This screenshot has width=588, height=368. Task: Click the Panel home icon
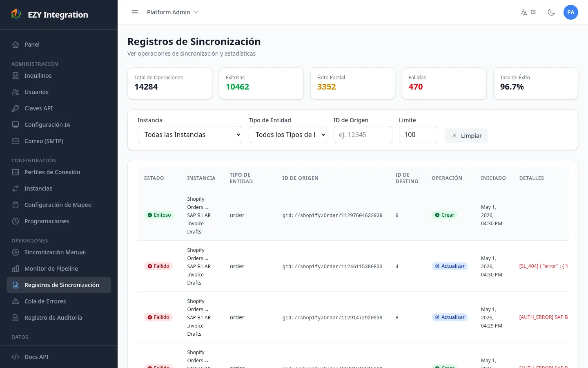pyautogui.click(x=16, y=45)
